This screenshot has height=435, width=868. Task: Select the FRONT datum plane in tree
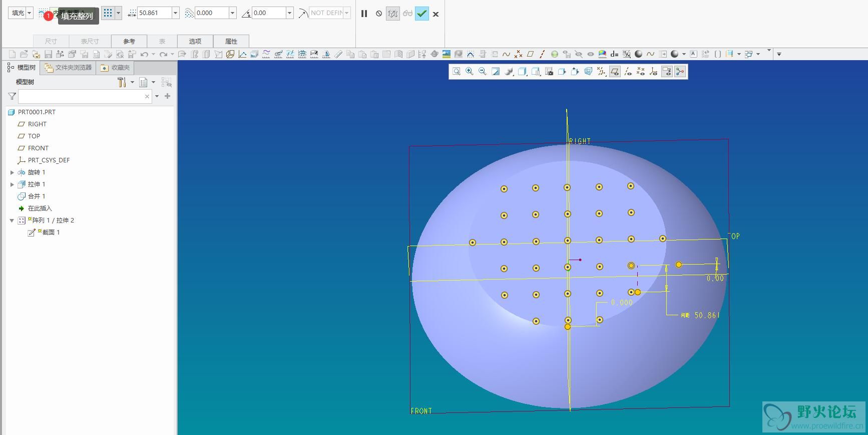(x=38, y=148)
